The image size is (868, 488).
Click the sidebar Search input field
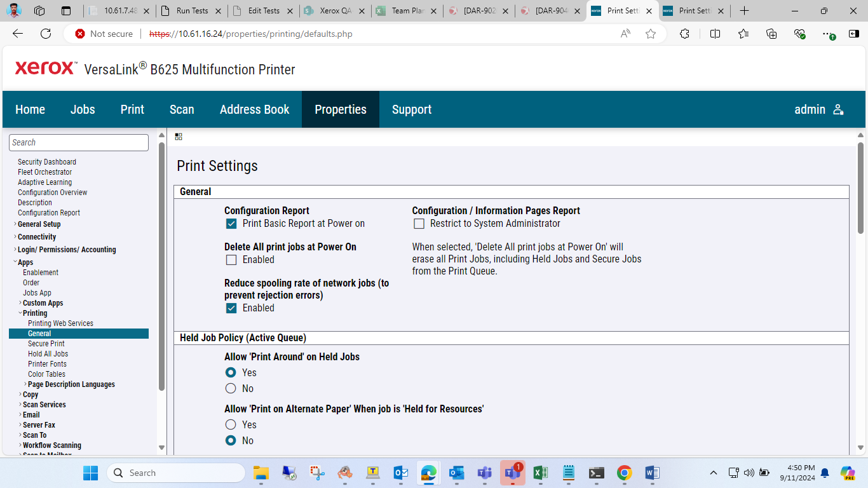coord(79,142)
